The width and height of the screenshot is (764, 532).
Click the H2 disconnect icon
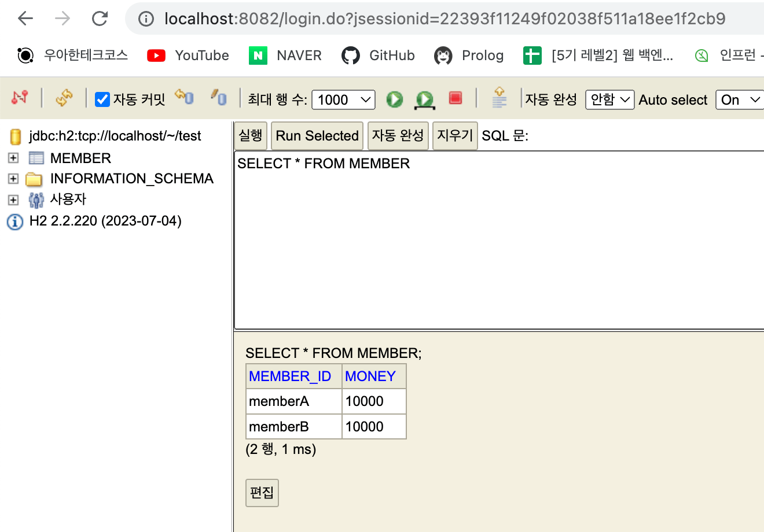pyautogui.click(x=20, y=98)
